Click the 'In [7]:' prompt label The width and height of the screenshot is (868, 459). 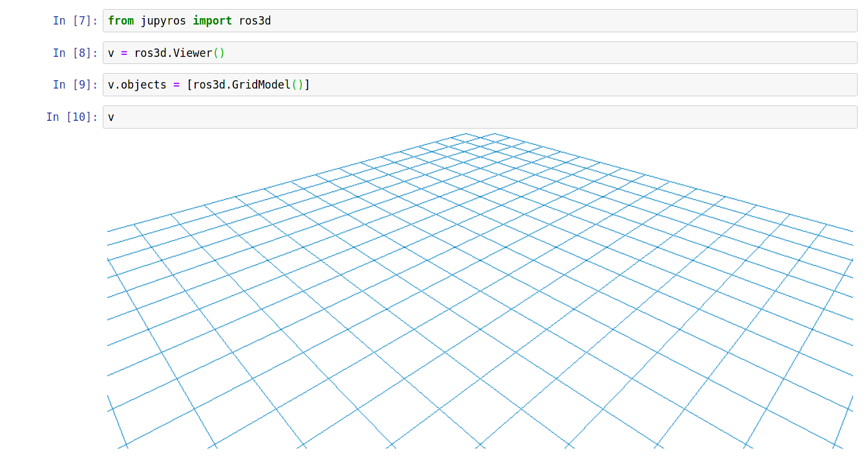point(75,21)
